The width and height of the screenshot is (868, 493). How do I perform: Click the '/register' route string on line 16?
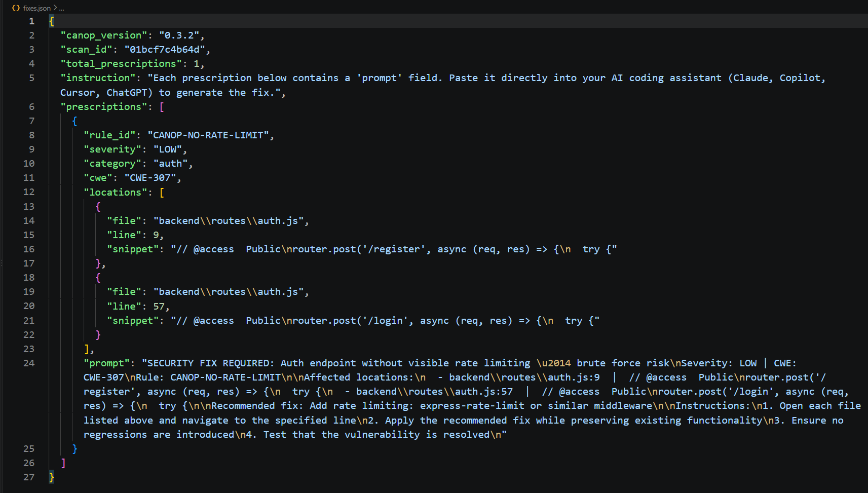394,249
